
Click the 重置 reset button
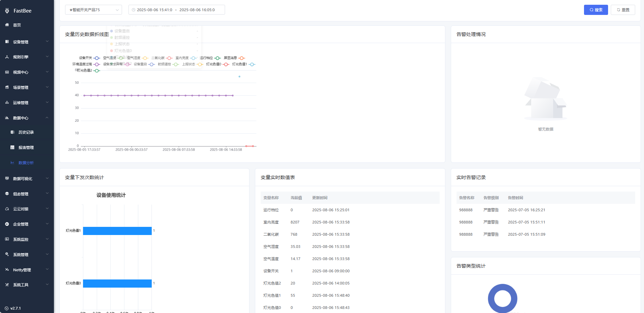click(623, 10)
